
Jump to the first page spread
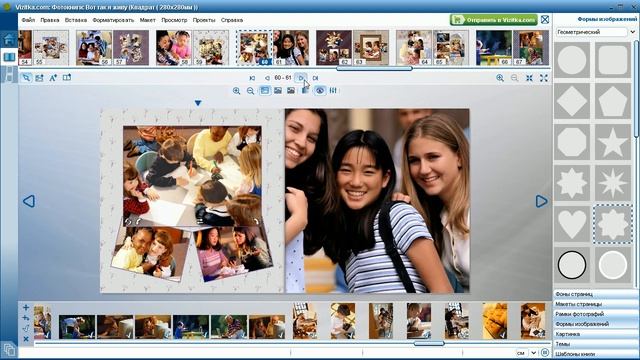(252, 78)
